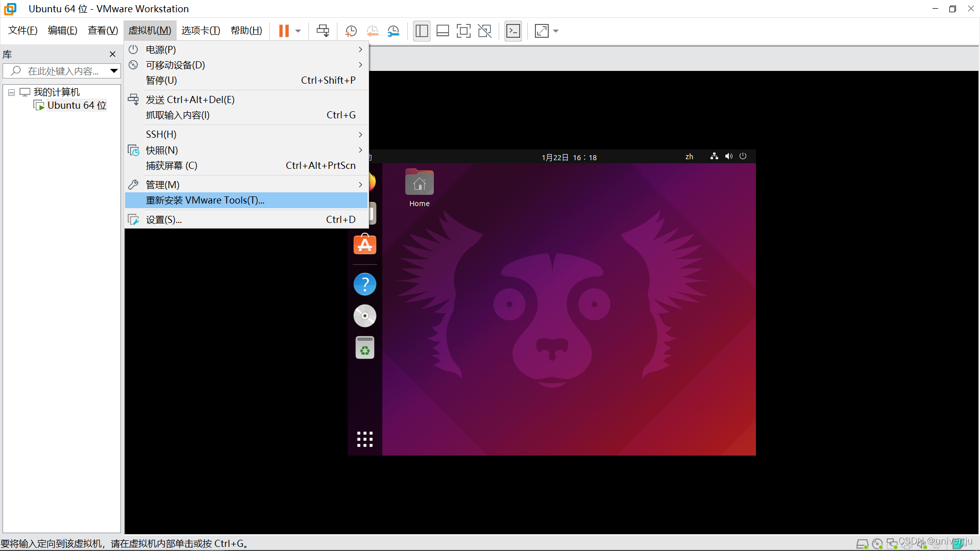Click the send Ctrl+Alt+Del toolbar icon
The image size is (980, 551).
[x=323, y=31]
